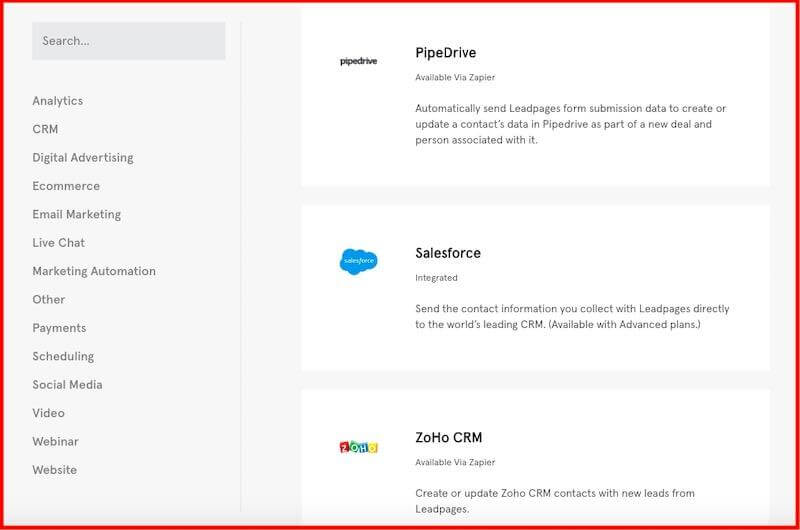
Task: Select the Analytics category
Action: point(58,101)
